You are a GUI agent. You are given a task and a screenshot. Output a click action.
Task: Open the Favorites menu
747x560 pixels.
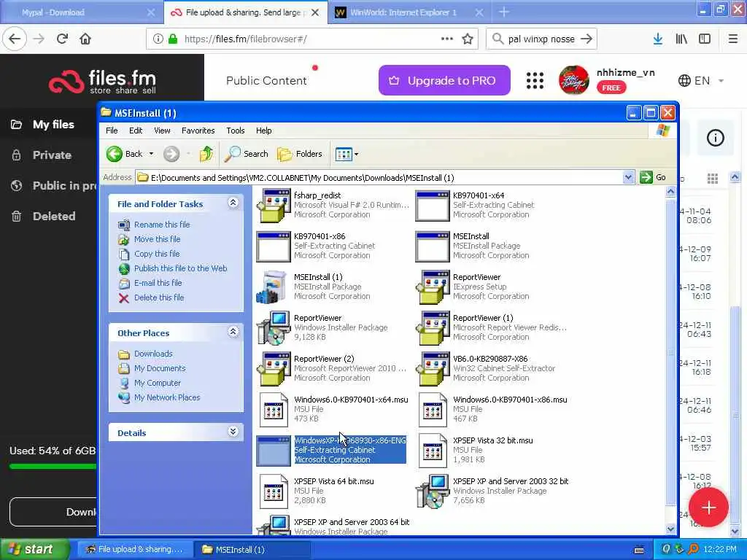pos(198,131)
